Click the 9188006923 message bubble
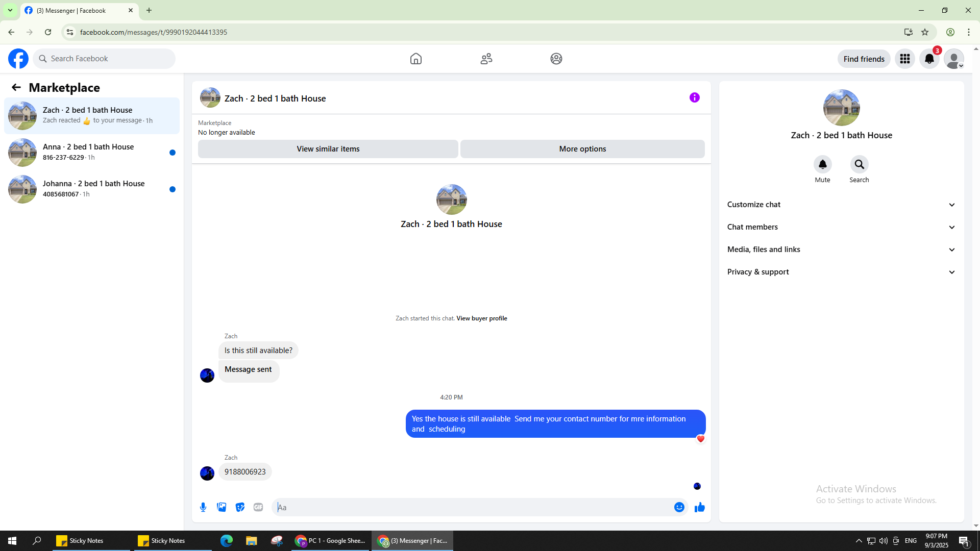 pyautogui.click(x=245, y=472)
